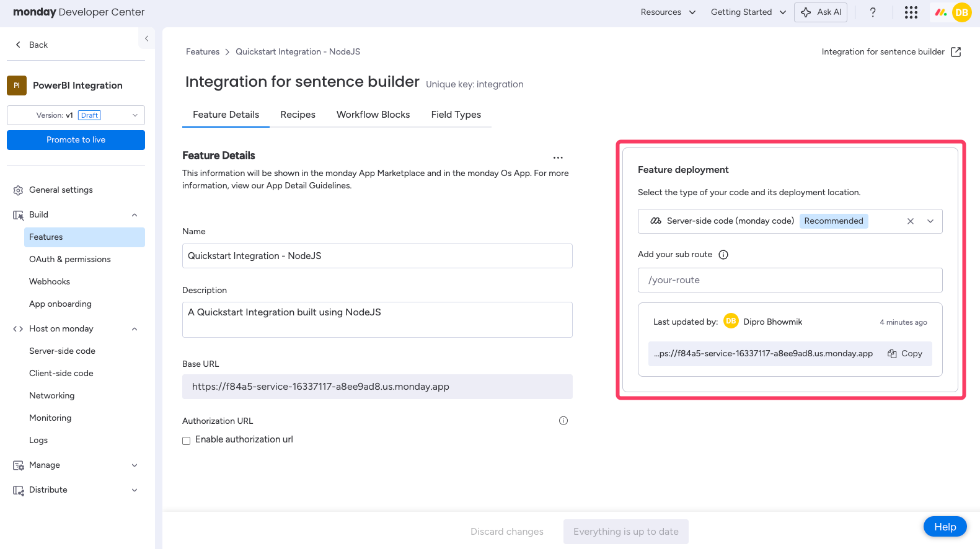Click the Description text area
The height and width of the screenshot is (549, 980).
[377, 320]
